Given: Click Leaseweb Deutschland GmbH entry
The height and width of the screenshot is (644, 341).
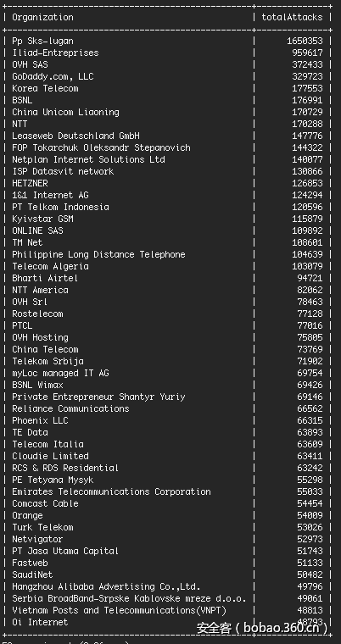Looking at the screenshot, I should point(75,136).
